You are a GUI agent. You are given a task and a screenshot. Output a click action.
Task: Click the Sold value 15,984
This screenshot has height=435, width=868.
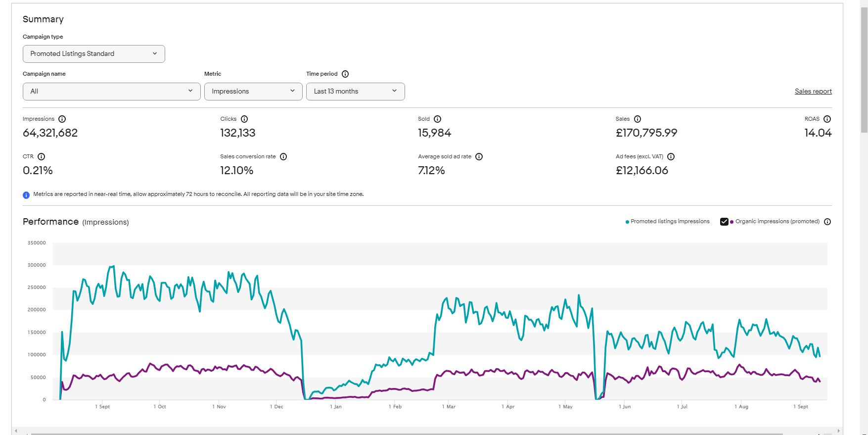(x=435, y=133)
